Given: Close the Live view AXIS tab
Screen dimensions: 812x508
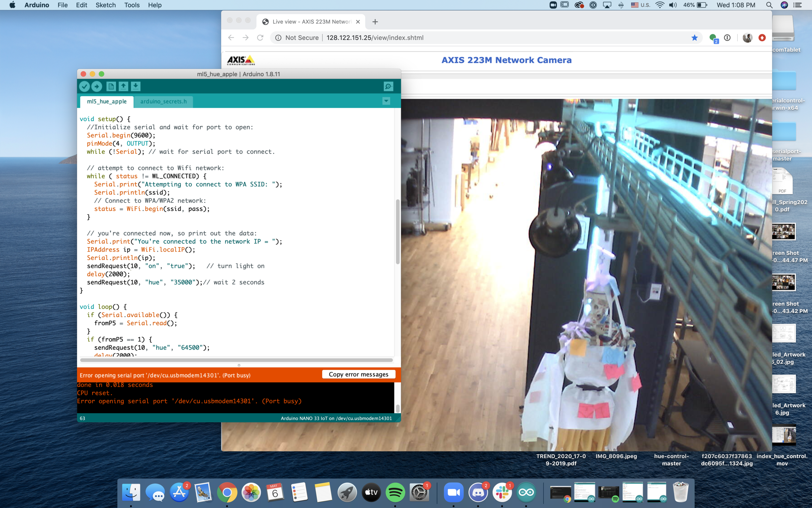Looking at the screenshot, I should click(358, 22).
